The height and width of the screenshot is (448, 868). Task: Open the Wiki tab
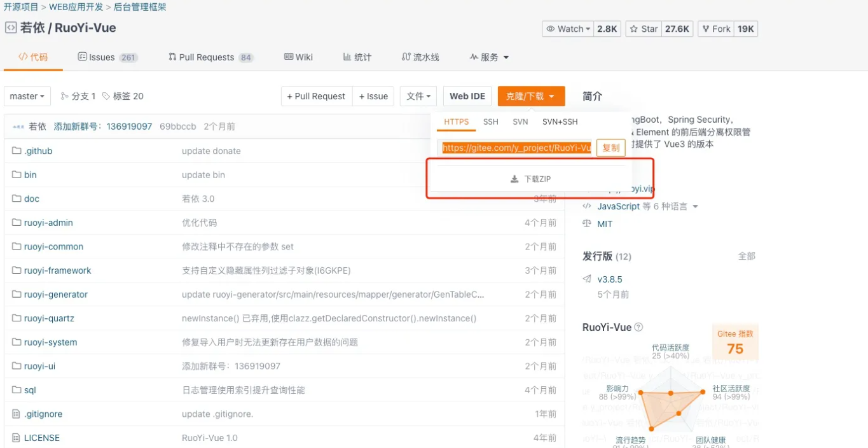[298, 57]
